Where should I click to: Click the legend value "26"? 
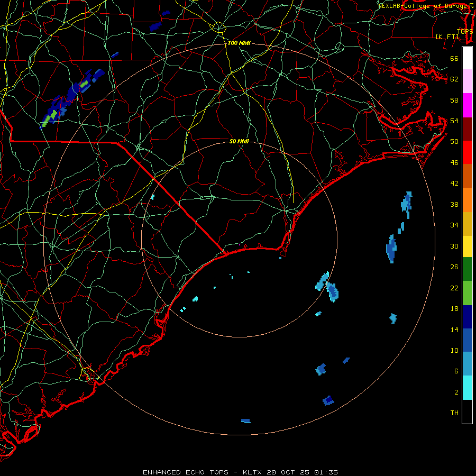tap(454, 267)
